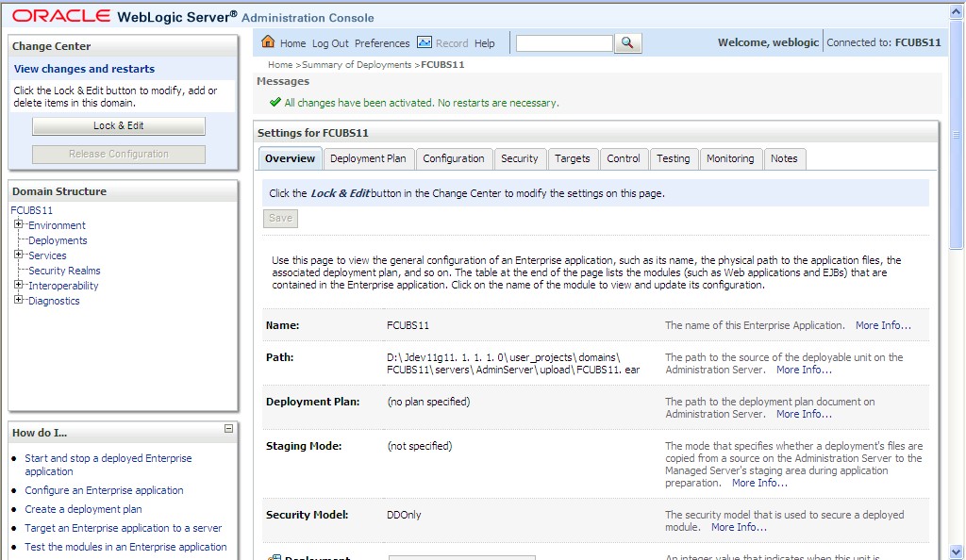Open Start and stop deployed application help
Screen dimensions: 966x560
click(x=108, y=465)
